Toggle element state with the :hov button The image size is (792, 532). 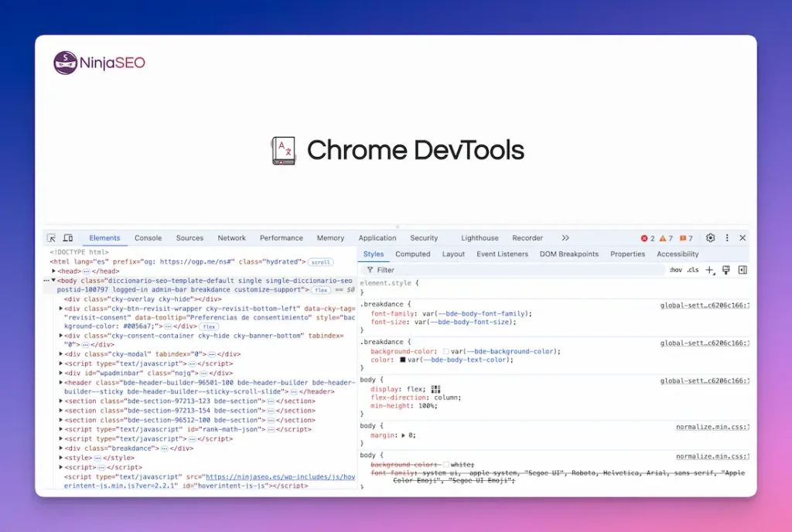coord(677,270)
